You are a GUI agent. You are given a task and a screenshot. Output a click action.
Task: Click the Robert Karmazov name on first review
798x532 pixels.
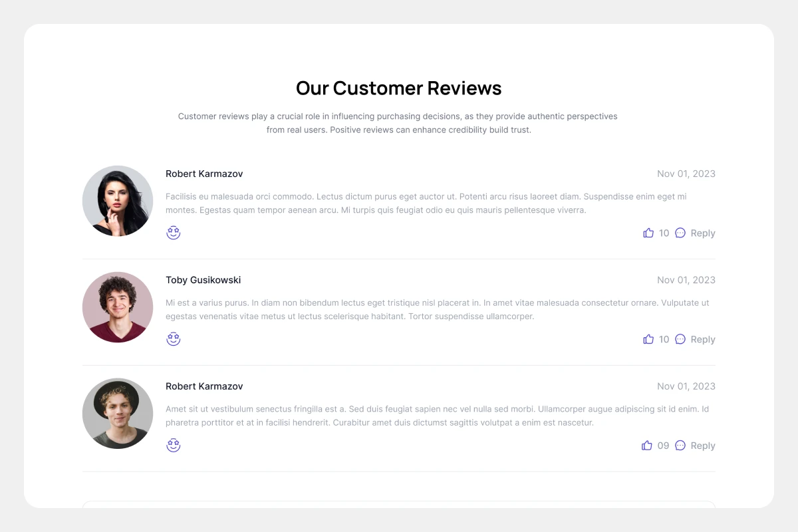(x=204, y=174)
